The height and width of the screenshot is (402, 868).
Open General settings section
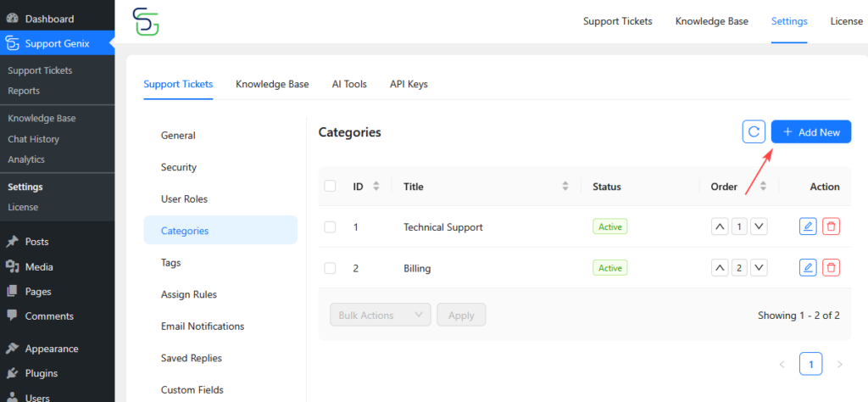coord(220,135)
